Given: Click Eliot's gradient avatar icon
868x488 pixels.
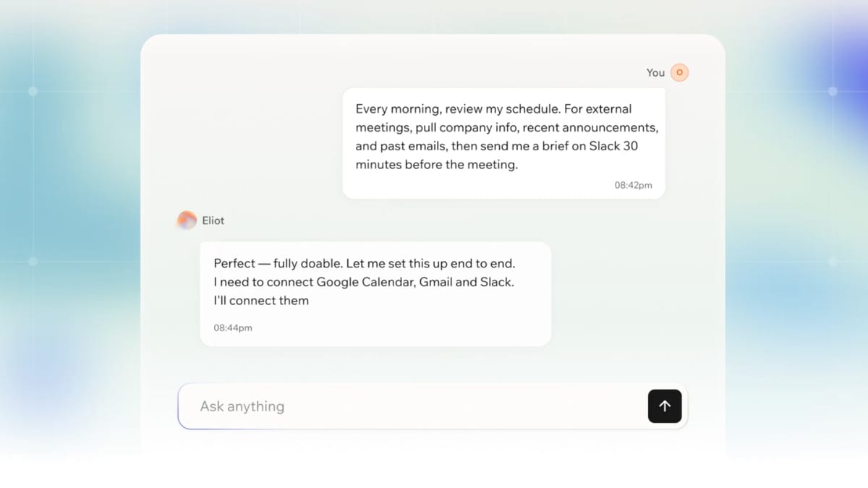Looking at the screenshot, I should click(187, 221).
